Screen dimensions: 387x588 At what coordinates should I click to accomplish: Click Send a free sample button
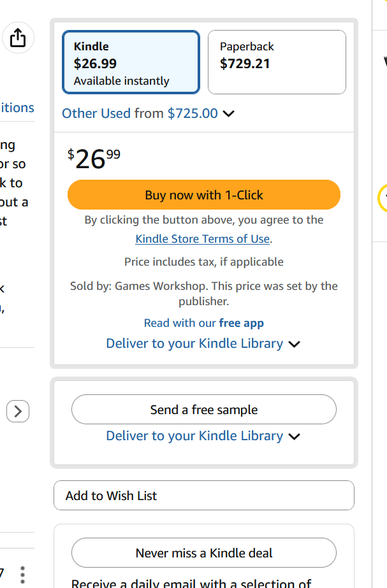pos(204,410)
